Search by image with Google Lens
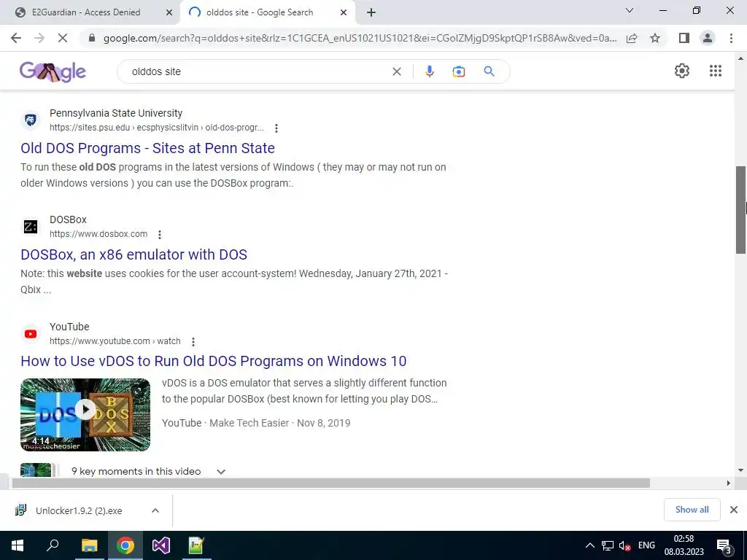 click(x=458, y=71)
